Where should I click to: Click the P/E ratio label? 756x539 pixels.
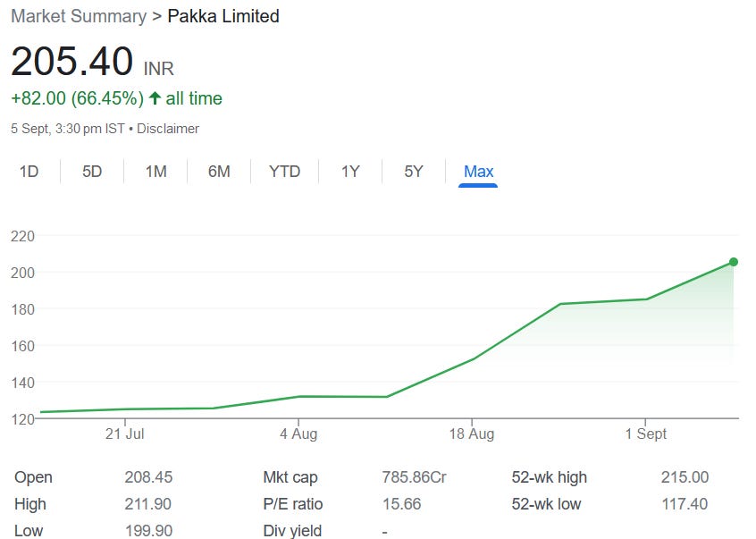[293, 504]
